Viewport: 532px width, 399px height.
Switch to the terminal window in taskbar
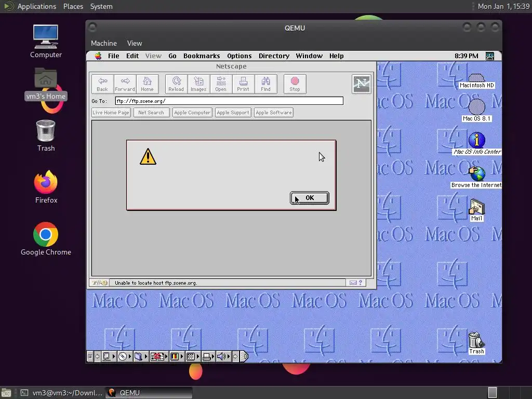(61, 393)
